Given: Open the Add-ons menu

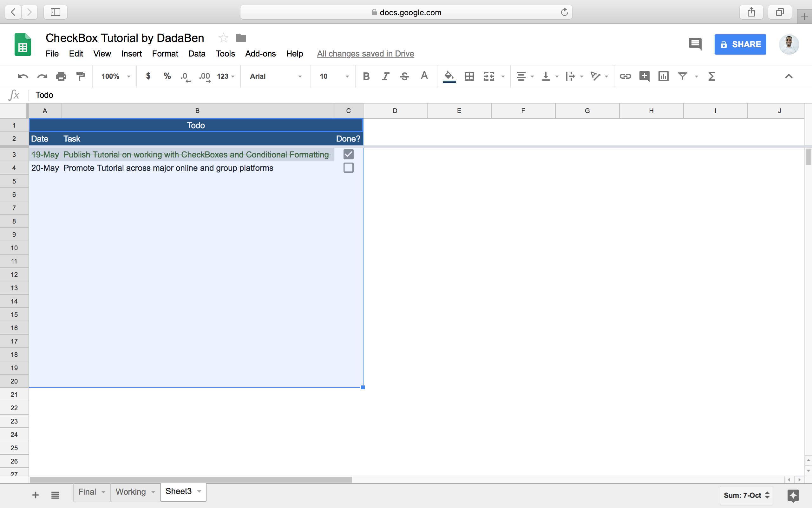Looking at the screenshot, I should (x=260, y=54).
